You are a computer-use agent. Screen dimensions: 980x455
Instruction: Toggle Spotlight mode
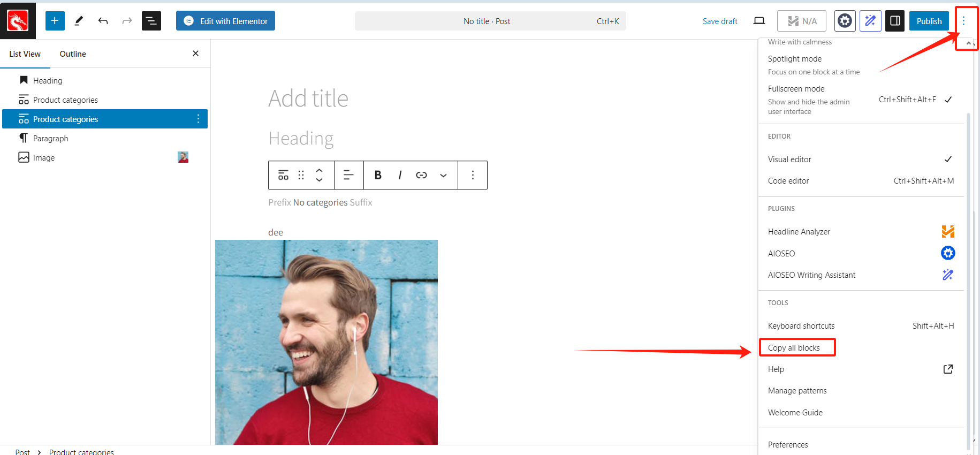pyautogui.click(x=861, y=64)
